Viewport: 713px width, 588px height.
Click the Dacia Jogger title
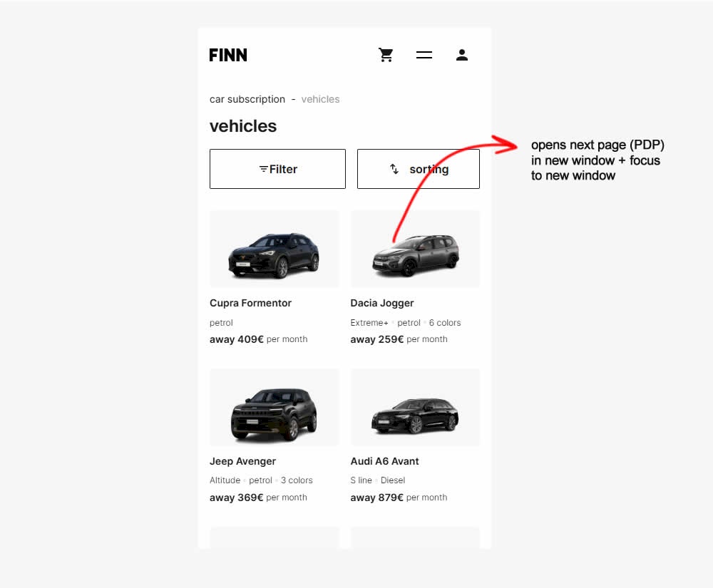click(382, 303)
